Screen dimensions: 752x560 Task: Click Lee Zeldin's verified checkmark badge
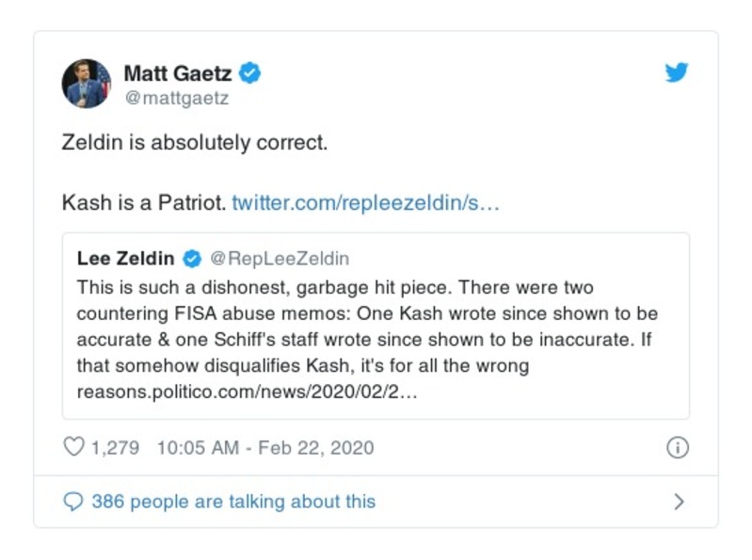pyautogui.click(x=191, y=258)
